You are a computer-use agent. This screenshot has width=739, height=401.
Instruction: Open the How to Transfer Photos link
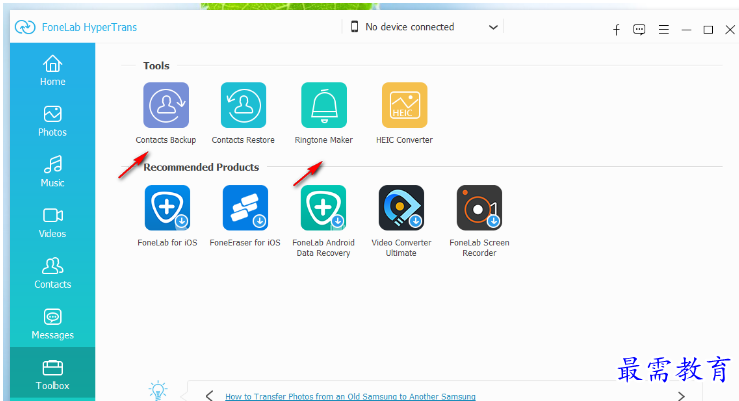pyautogui.click(x=350, y=396)
